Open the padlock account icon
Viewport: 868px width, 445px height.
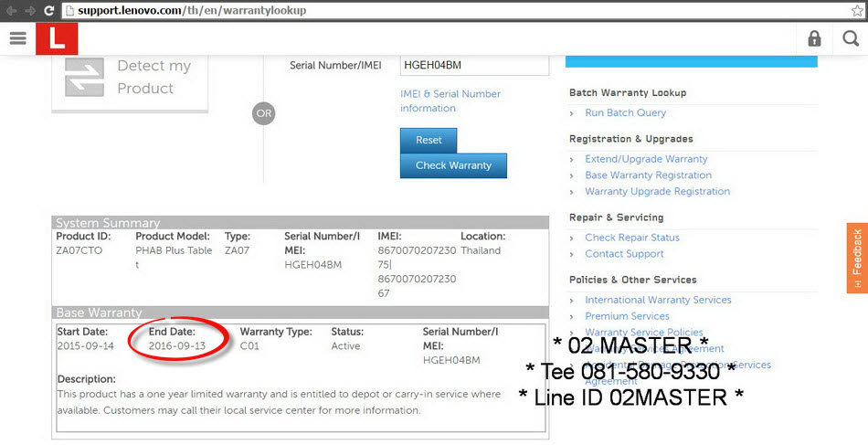coord(814,38)
